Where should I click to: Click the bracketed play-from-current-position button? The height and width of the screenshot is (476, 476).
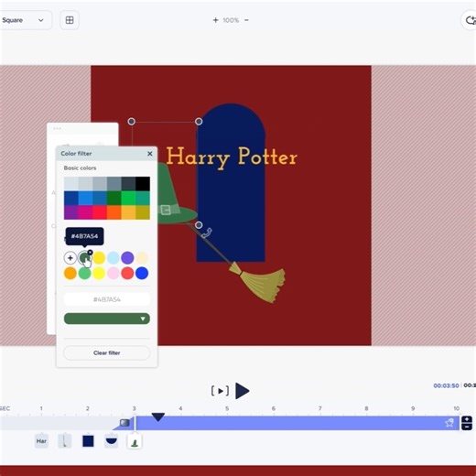(220, 391)
